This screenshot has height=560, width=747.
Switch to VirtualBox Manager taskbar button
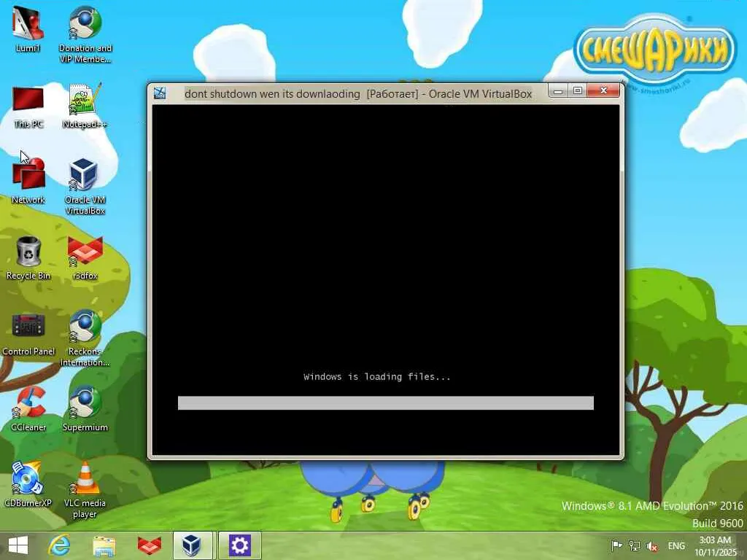click(193, 545)
